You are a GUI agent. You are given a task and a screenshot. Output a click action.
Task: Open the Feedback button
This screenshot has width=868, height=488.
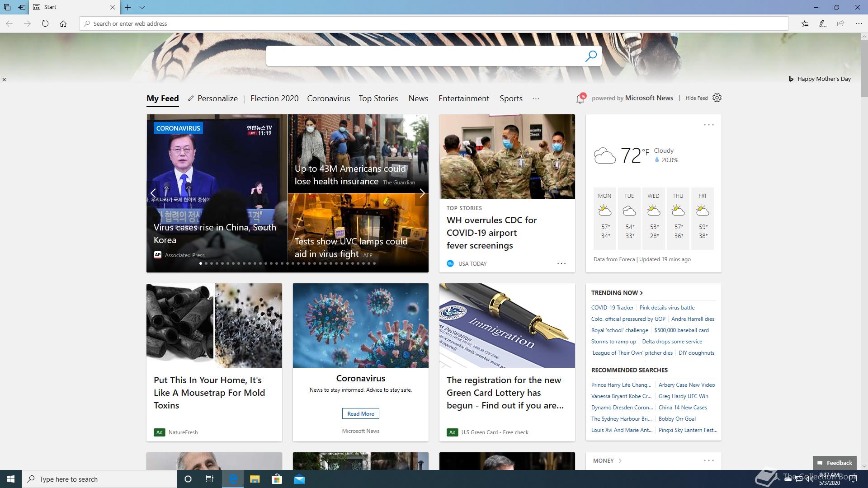click(835, 463)
